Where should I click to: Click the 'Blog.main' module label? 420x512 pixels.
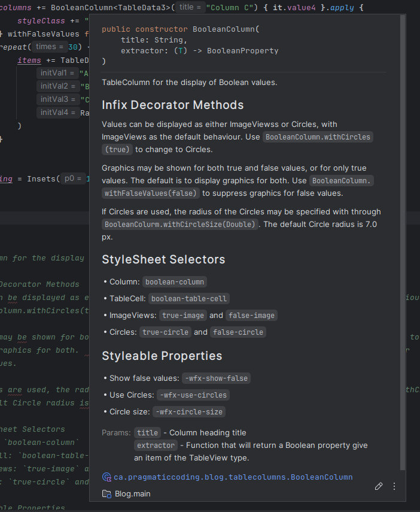(x=132, y=494)
